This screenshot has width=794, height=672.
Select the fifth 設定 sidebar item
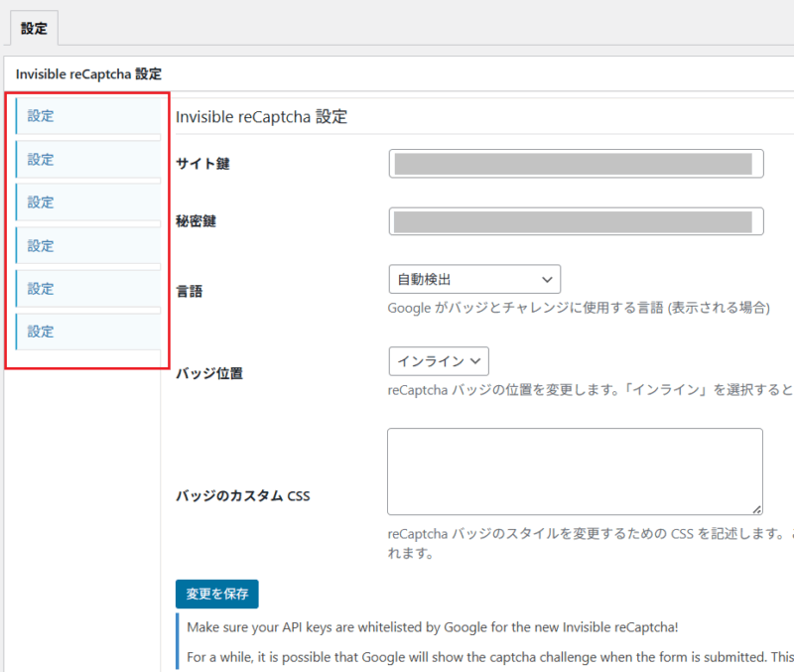pos(88,289)
